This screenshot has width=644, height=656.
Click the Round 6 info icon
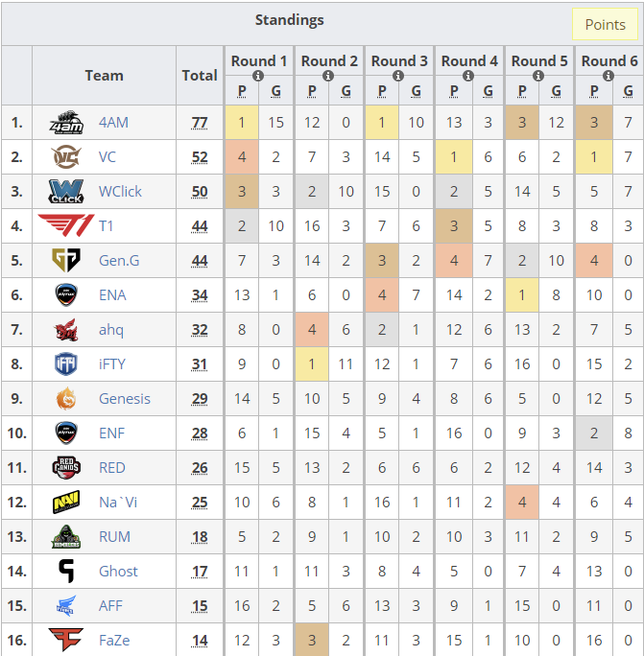(608, 76)
